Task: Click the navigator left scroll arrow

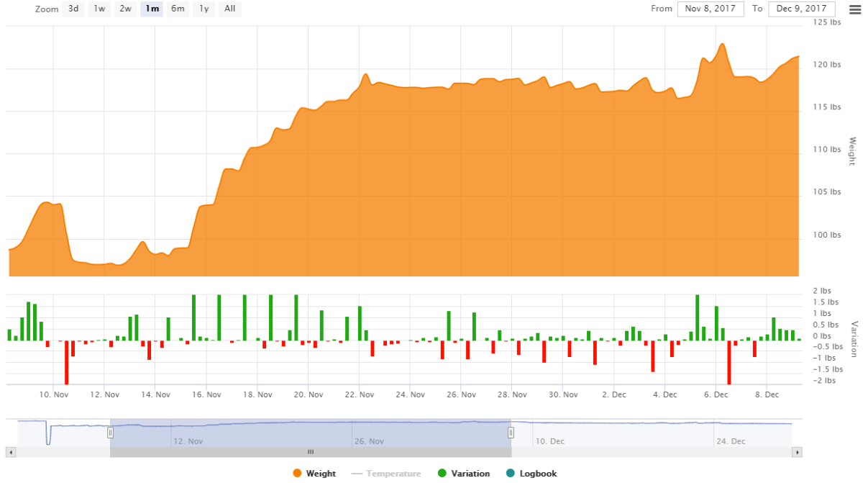Action: [x=10, y=452]
